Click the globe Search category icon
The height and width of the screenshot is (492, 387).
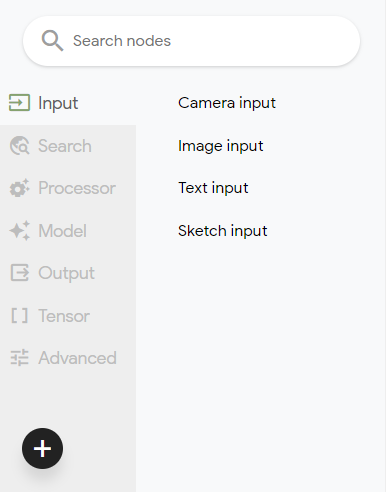pyautogui.click(x=20, y=146)
